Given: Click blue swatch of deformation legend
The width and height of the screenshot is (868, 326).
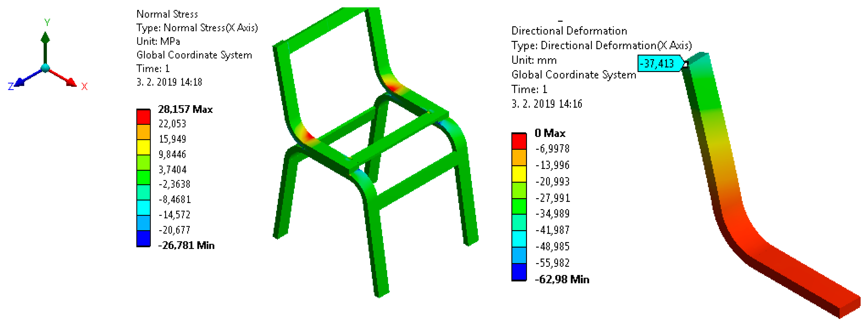Looking at the screenshot, I should tap(519, 272).
